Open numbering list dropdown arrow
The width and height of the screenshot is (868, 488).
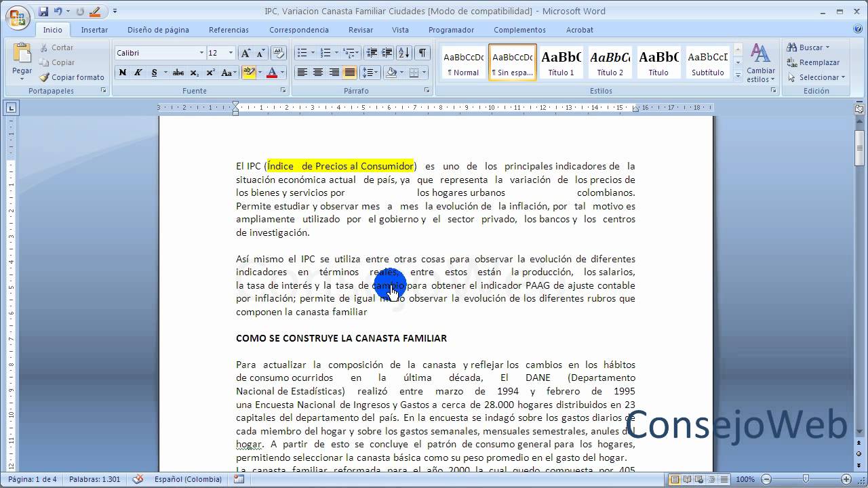coord(336,53)
